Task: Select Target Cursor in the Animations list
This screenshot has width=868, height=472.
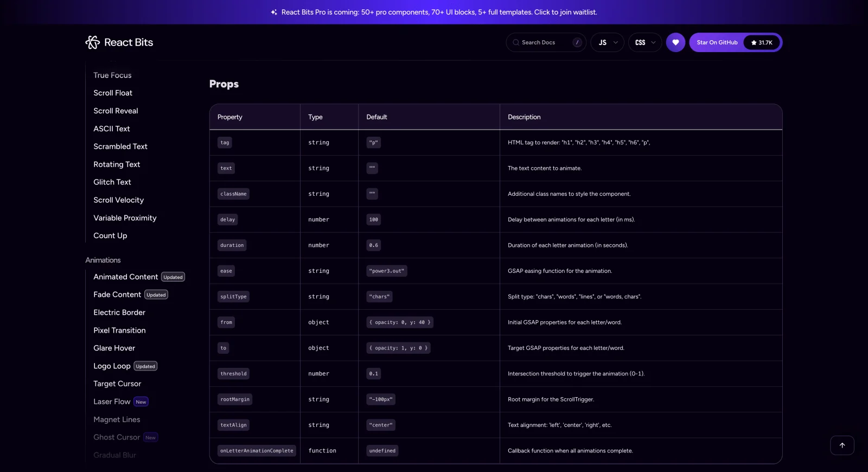Action: 117,384
